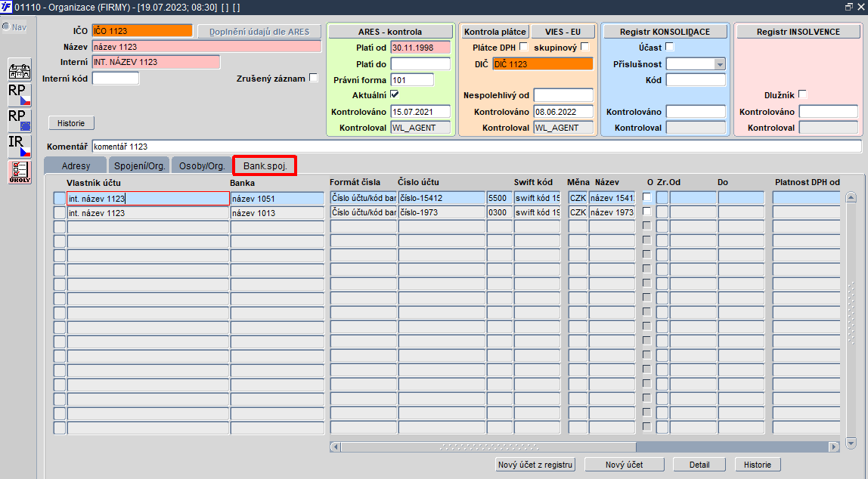This screenshot has width=868, height=479.
Task: Click Nový účet z registru button
Action: [535, 465]
